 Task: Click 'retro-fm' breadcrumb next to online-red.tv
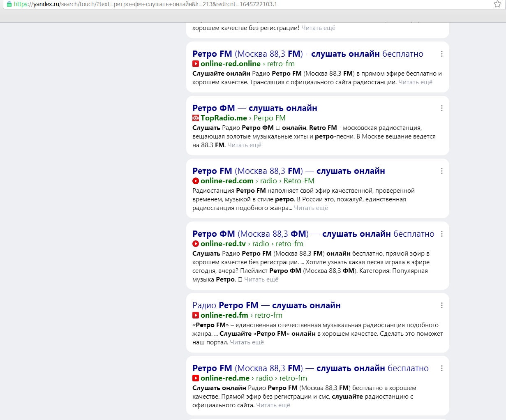[289, 244]
